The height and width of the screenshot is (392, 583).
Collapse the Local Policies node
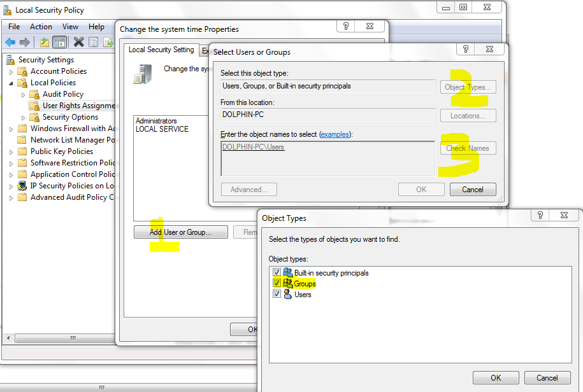click(x=11, y=82)
